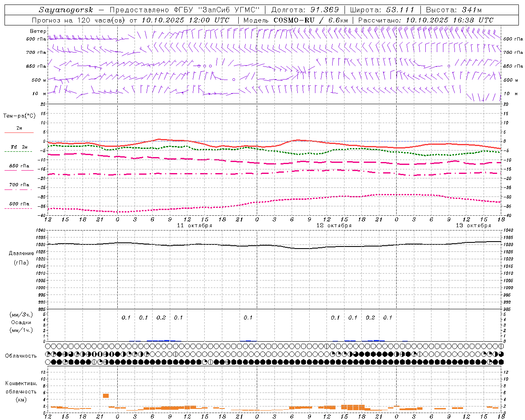Click the Долгота: 91.369 header field

305,10
